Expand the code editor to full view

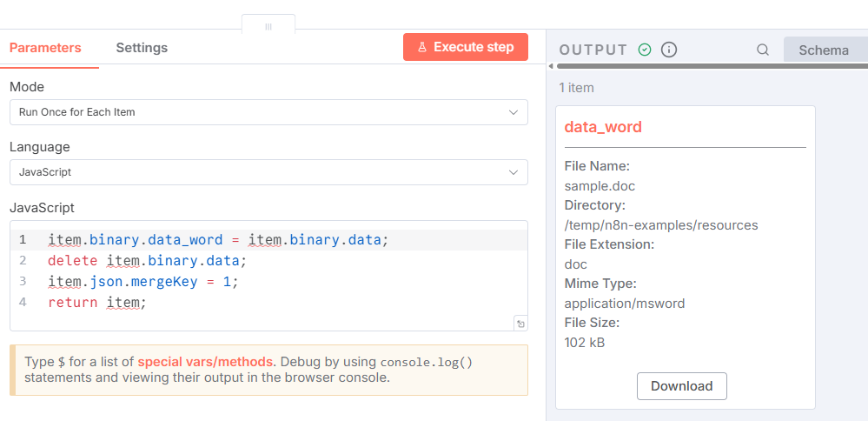point(520,324)
